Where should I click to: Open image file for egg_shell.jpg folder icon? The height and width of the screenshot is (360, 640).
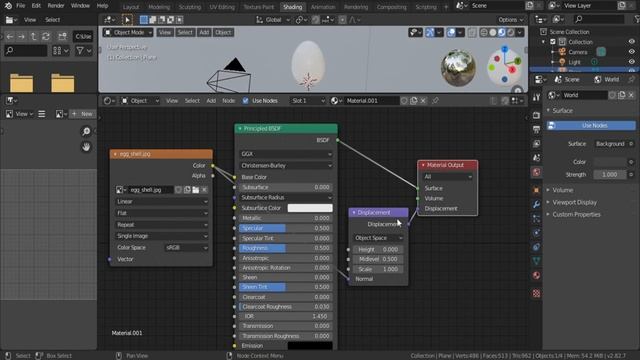pyautogui.click(x=196, y=190)
